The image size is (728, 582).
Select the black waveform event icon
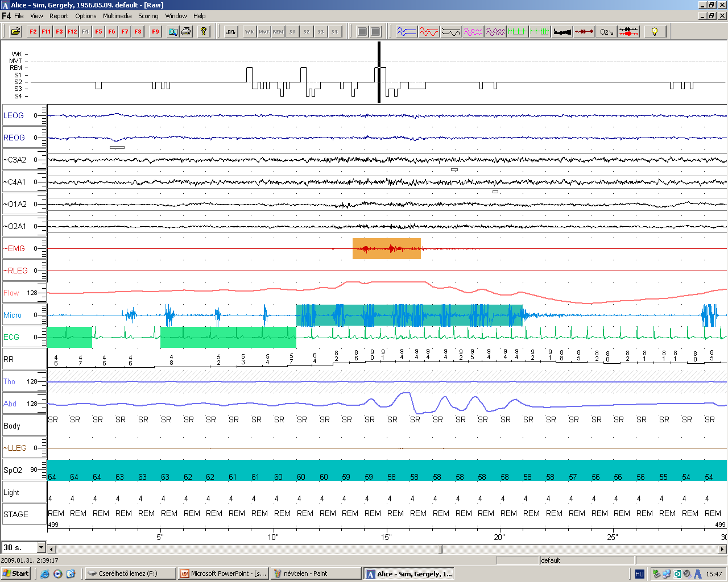coord(451,32)
